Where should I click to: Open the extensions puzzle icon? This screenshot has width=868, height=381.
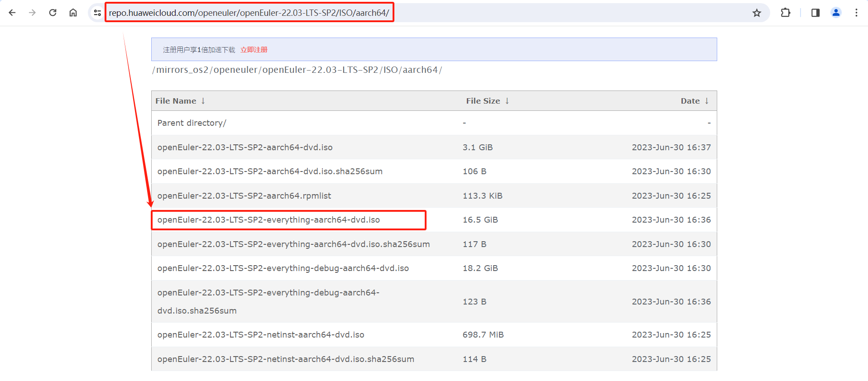click(786, 13)
